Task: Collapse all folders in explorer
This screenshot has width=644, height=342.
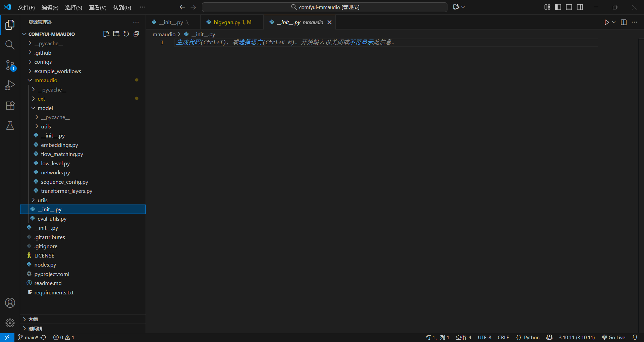Action: point(136,34)
